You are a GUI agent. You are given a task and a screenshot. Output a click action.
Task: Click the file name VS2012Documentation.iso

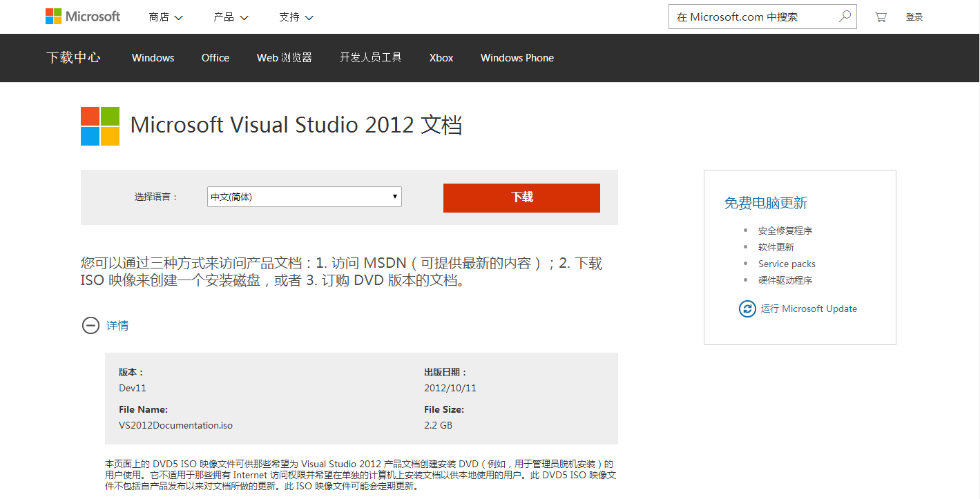tap(175, 425)
